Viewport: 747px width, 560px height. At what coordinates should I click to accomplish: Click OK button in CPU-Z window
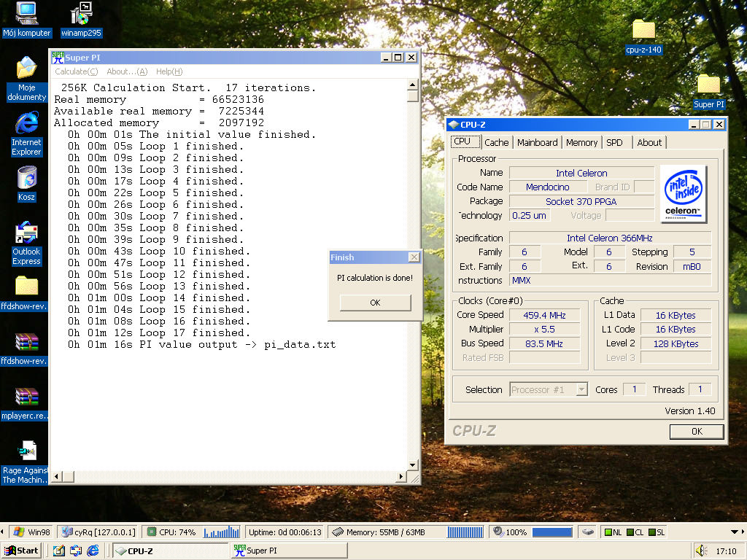pos(697,432)
